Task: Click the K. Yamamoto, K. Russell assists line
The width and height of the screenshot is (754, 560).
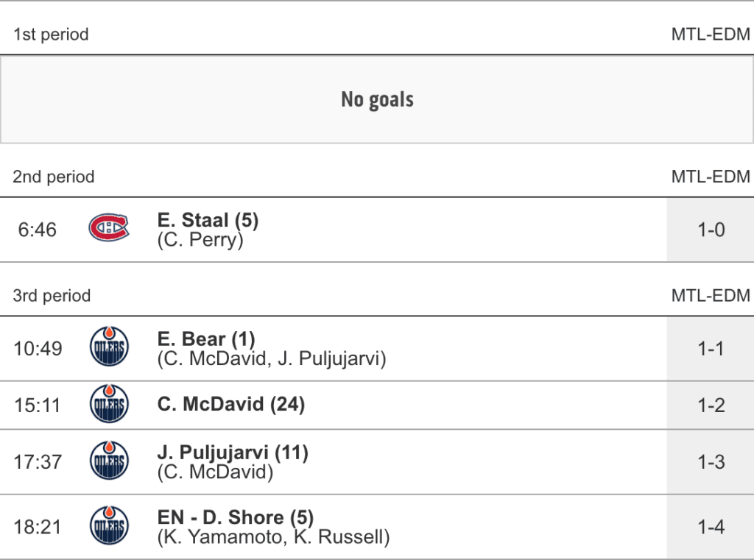Action: coord(273,537)
